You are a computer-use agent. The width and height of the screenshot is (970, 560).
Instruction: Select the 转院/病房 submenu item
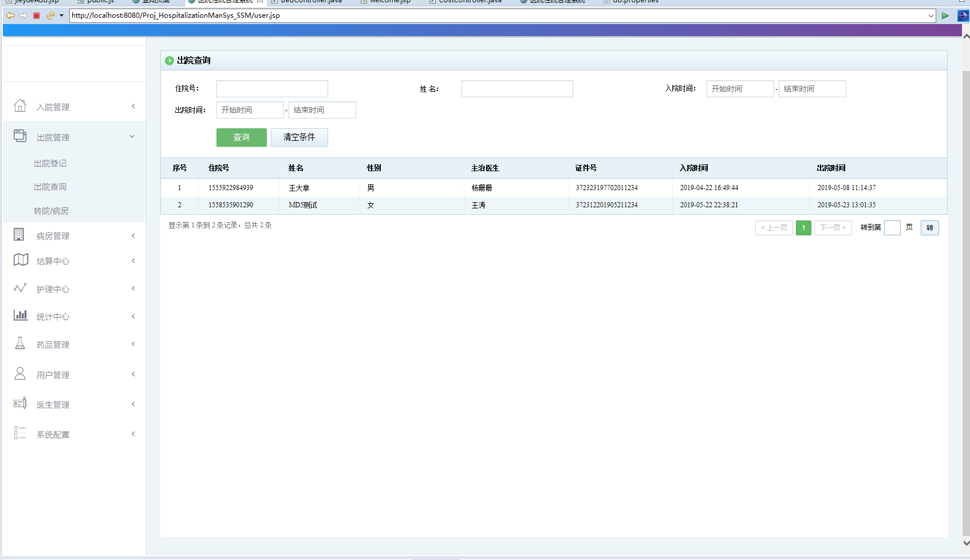point(51,211)
